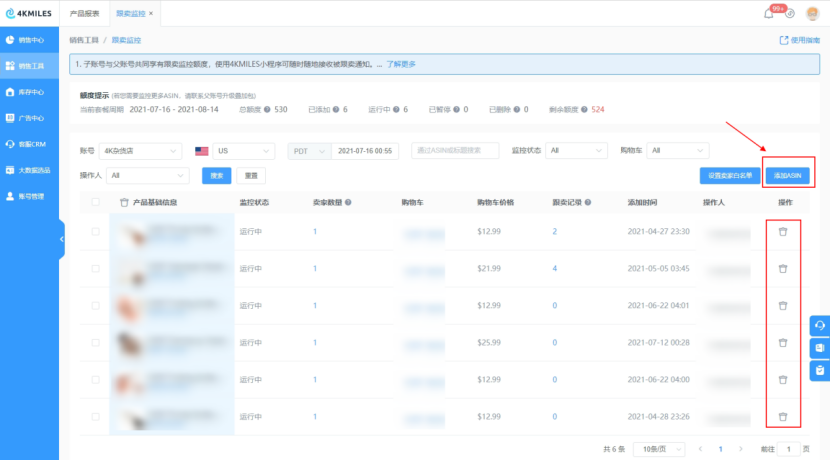Delete the row added 2021-04-28 23:26
Screen dimensions: 830x461
[x=783, y=417]
